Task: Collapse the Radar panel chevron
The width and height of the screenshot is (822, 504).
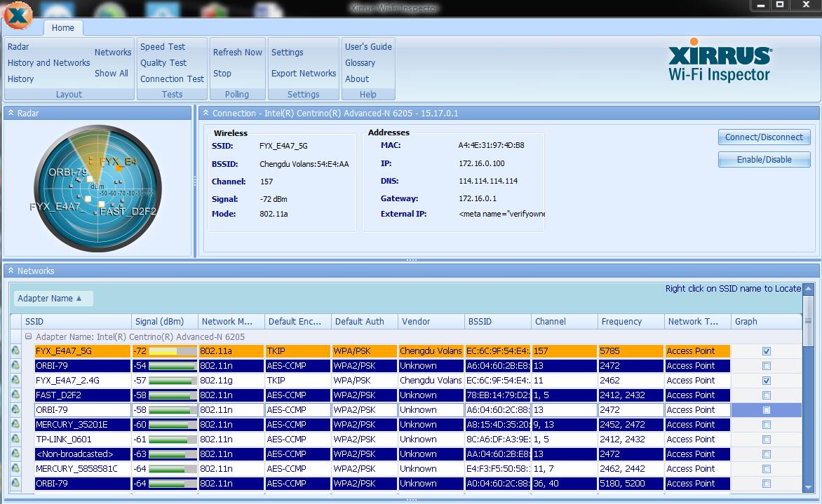Action: [11, 113]
